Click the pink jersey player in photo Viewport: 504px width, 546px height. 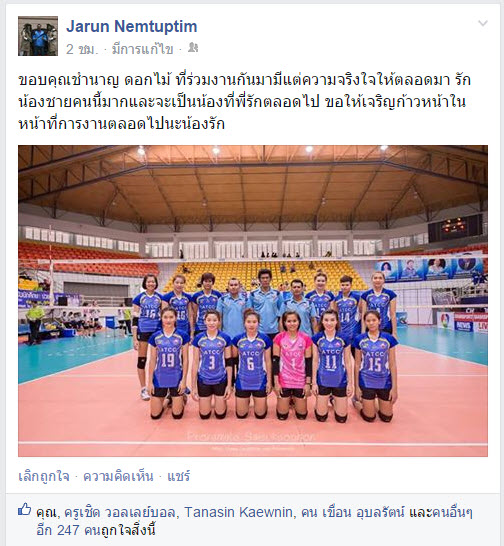point(292,364)
